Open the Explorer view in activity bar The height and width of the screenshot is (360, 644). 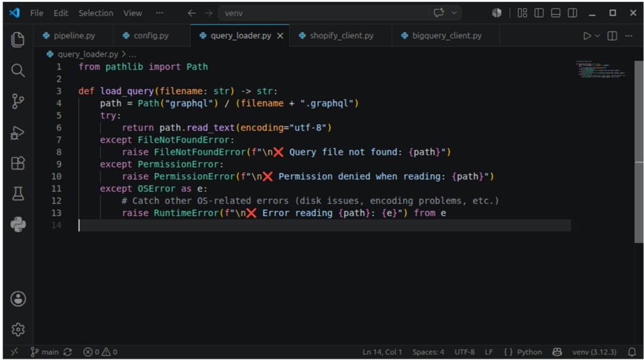tap(18, 40)
